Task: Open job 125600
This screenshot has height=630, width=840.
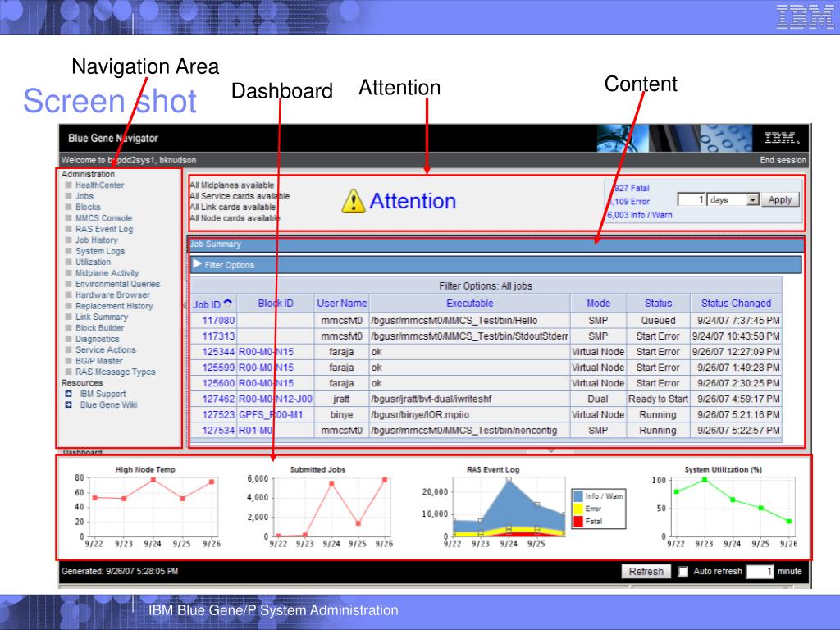Action: click(218, 384)
